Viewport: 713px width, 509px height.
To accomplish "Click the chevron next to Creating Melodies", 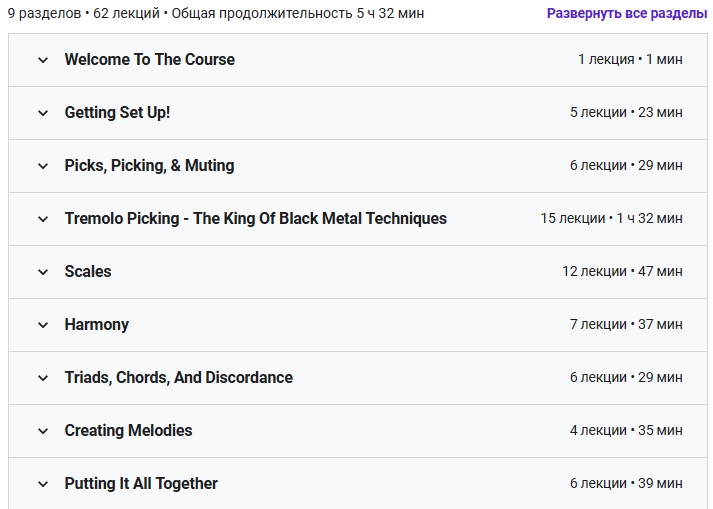I will (43, 431).
